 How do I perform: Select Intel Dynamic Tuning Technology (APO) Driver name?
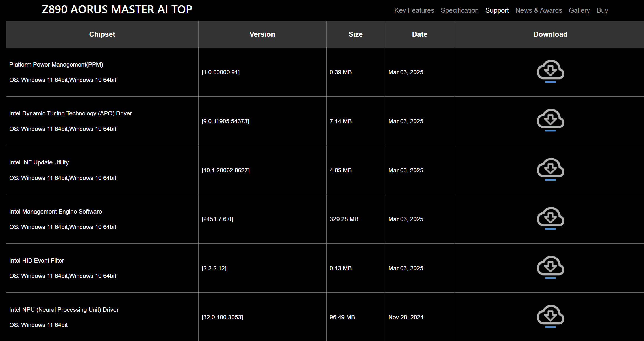click(x=71, y=113)
